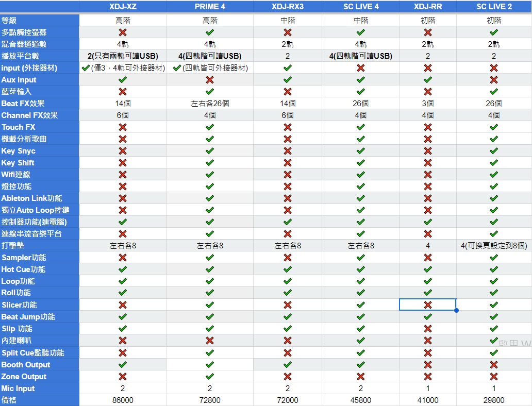Click the green check for PRIME 4 Loop功能
Screen dimensions: 532x406
coord(210,281)
